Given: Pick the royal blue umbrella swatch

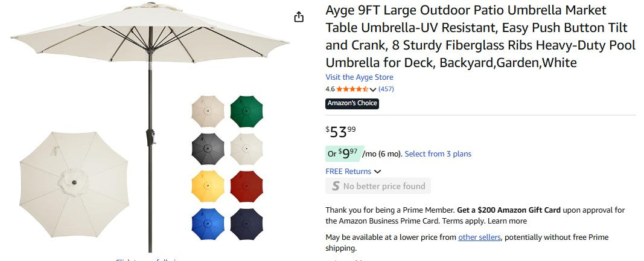Looking at the screenshot, I should 208,223.
